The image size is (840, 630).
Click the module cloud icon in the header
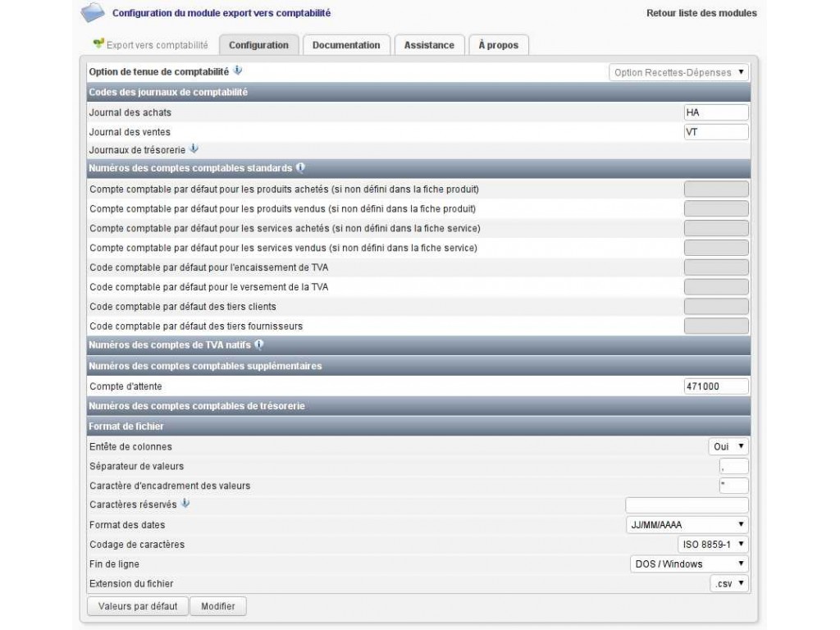tap(93, 12)
